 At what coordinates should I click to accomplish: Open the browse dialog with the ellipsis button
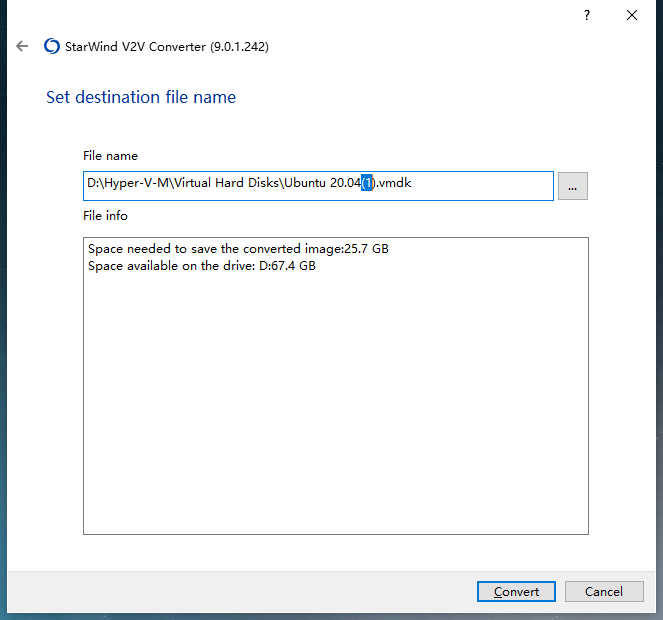point(573,186)
